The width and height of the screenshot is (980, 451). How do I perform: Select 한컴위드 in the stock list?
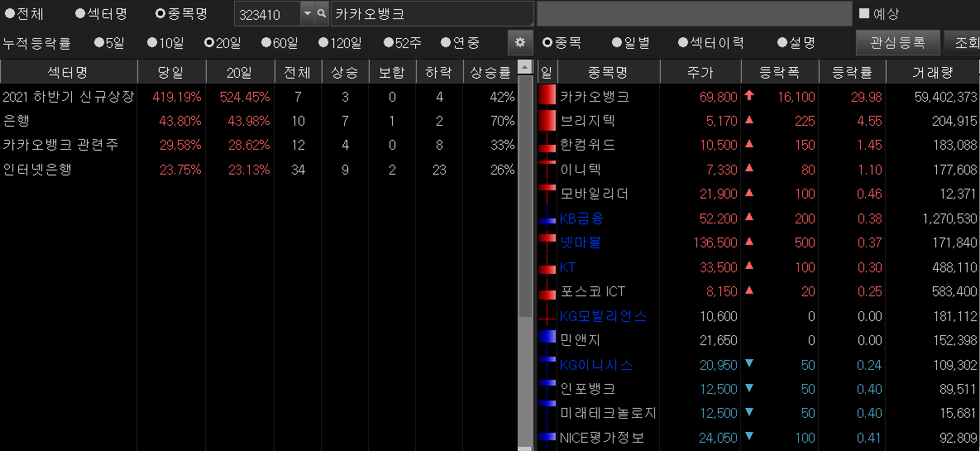click(x=587, y=145)
